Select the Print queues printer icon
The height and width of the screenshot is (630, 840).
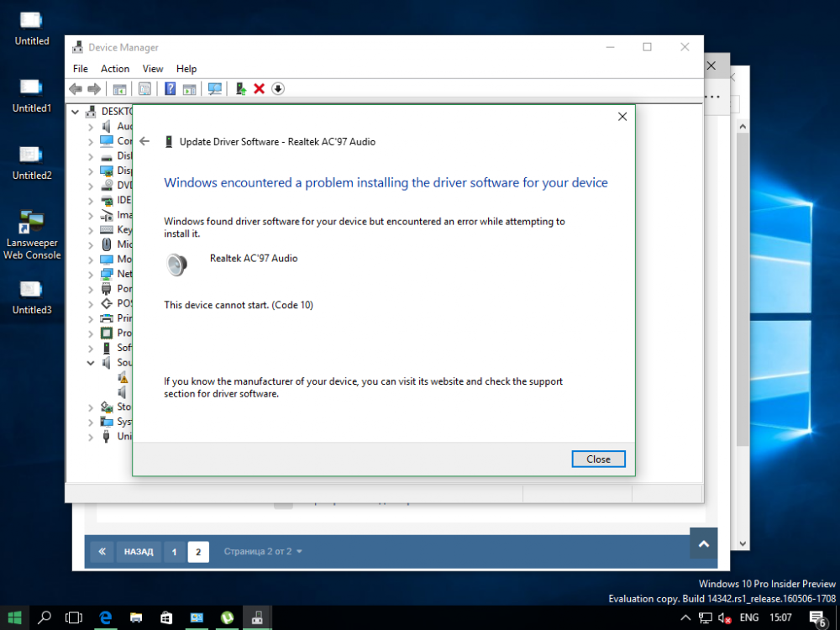click(107, 318)
